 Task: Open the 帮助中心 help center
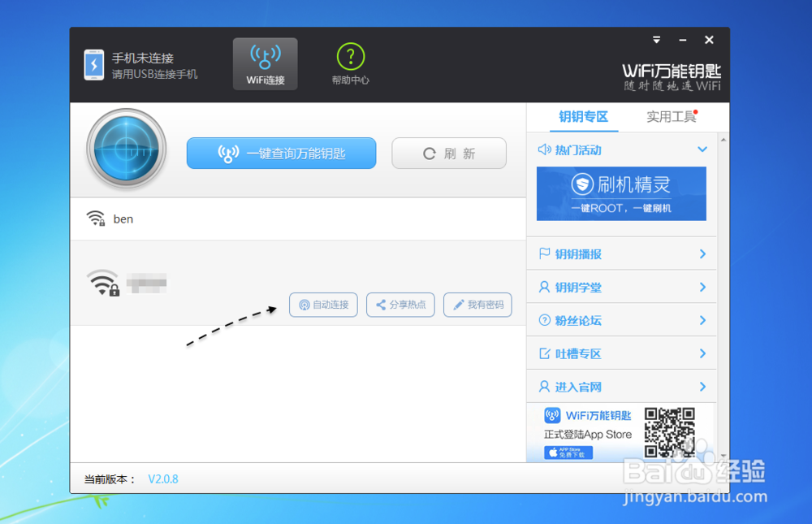351,64
